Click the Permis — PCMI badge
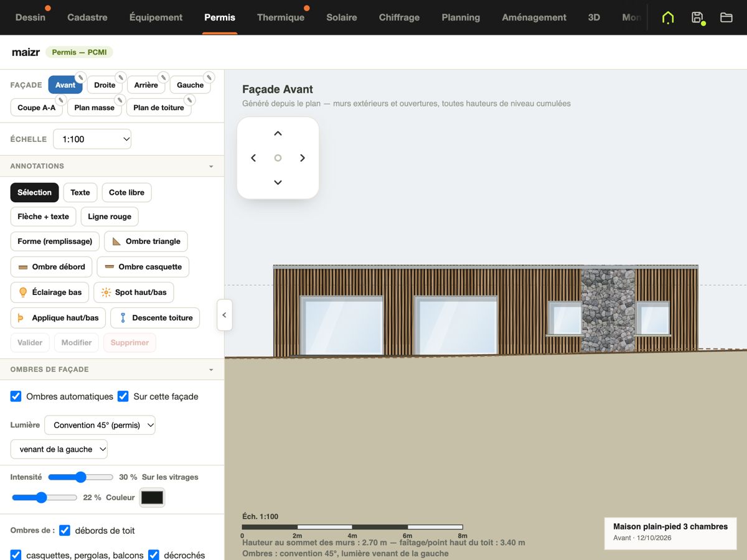This screenshot has width=747, height=560. (79, 52)
